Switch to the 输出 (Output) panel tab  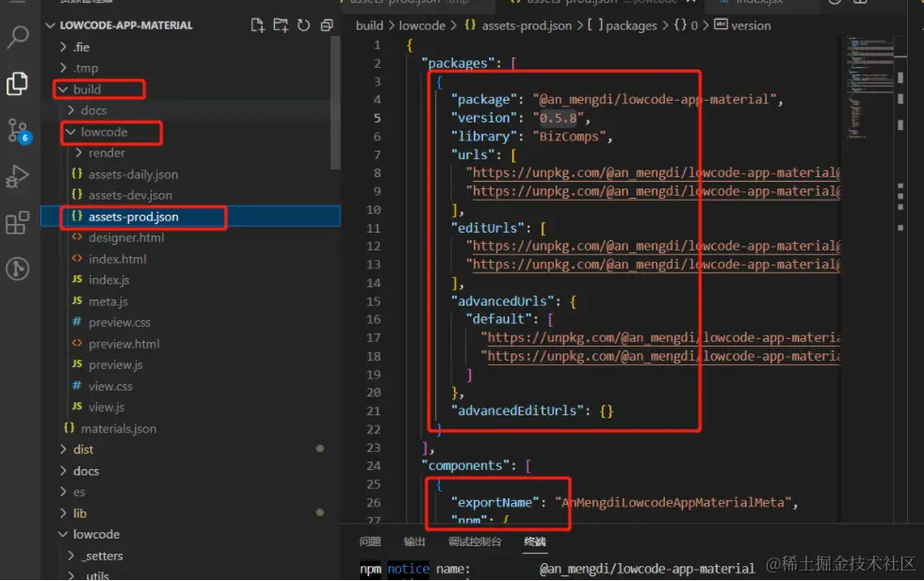pos(414,541)
